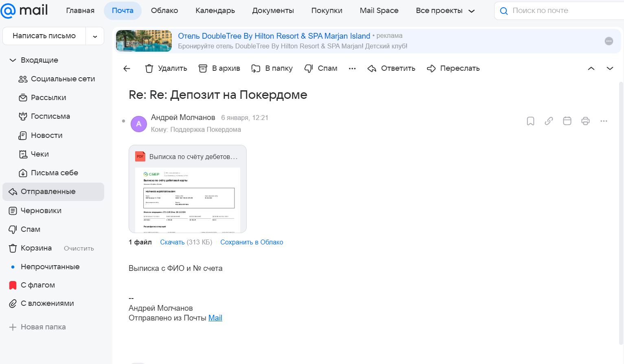Go to next message with down chevron
This screenshot has height=364, width=624.
610,69
